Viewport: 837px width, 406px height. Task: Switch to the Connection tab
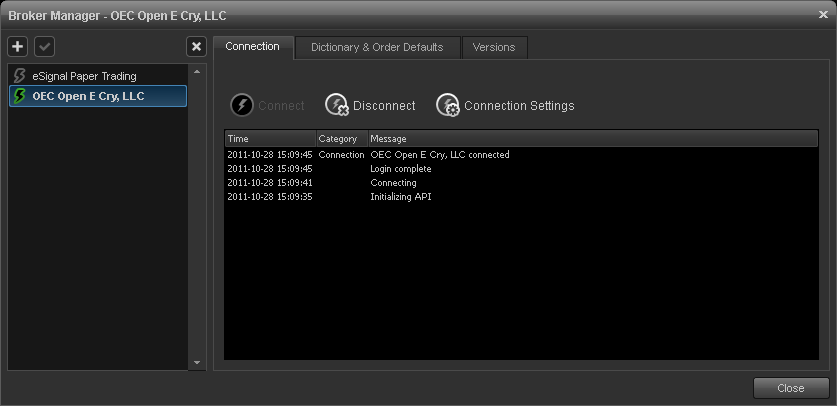tap(253, 47)
